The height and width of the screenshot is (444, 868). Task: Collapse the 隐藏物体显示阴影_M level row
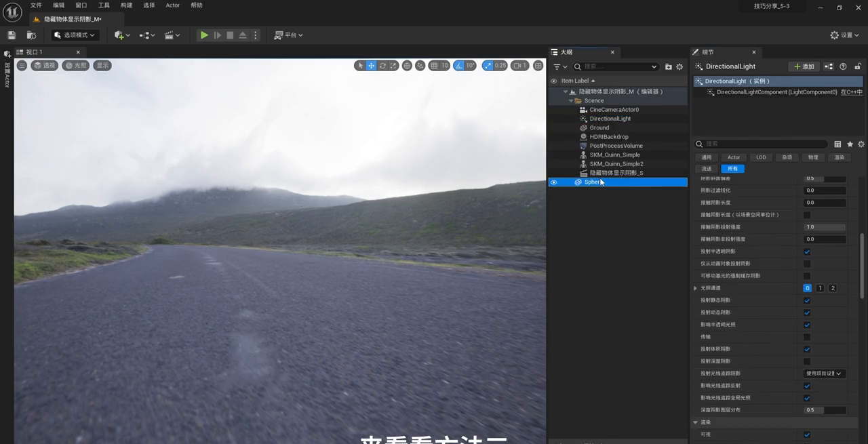tap(565, 92)
